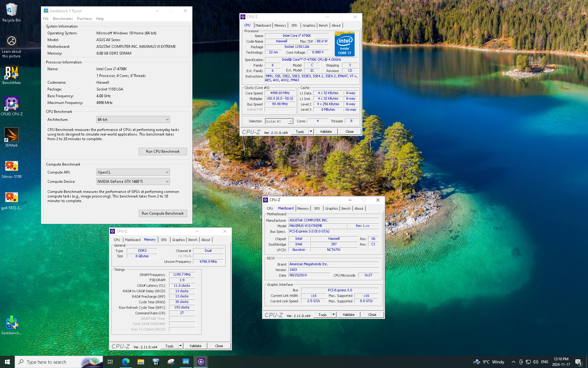Launch BenchMate from the desktop
588x368 pixels.
click(x=11, y=75)
